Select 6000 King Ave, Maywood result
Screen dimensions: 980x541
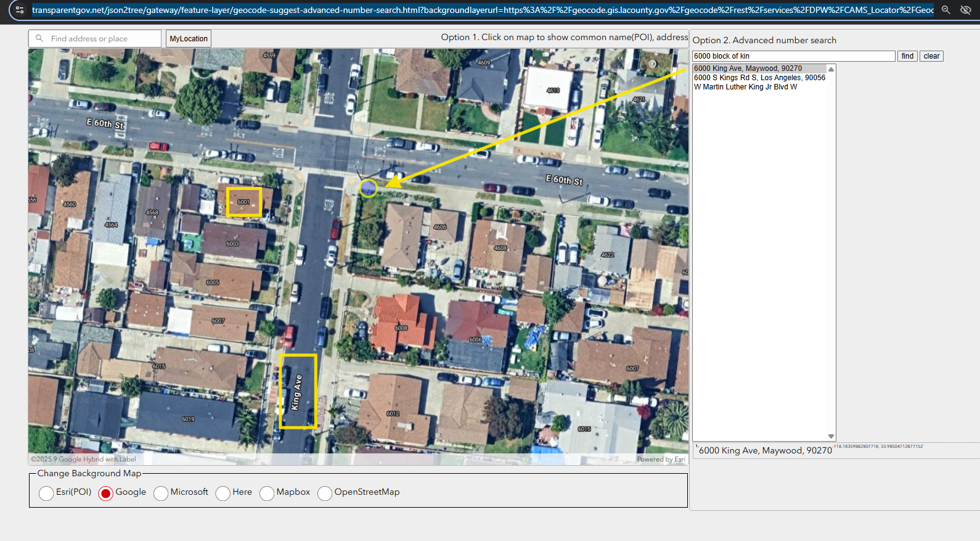(x=748, y=68)
